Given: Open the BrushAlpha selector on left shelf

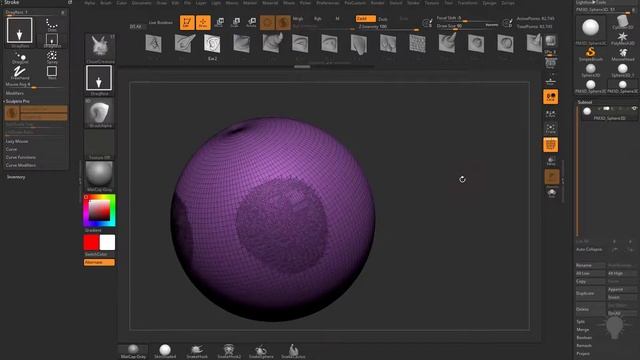Looking at the screenshot, I should (x=99, y=113).
